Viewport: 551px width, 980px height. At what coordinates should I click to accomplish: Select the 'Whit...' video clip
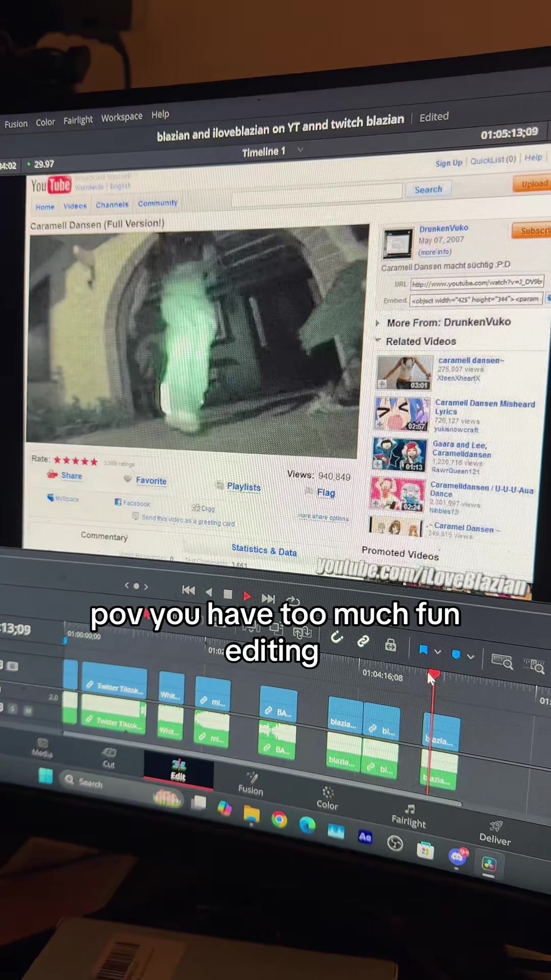171,689
